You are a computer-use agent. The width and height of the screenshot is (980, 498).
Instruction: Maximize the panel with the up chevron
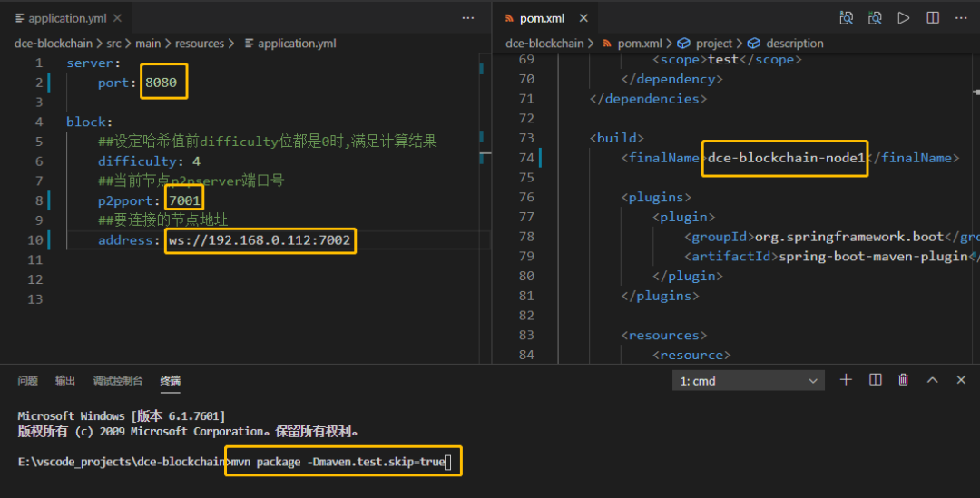point(933,380)
